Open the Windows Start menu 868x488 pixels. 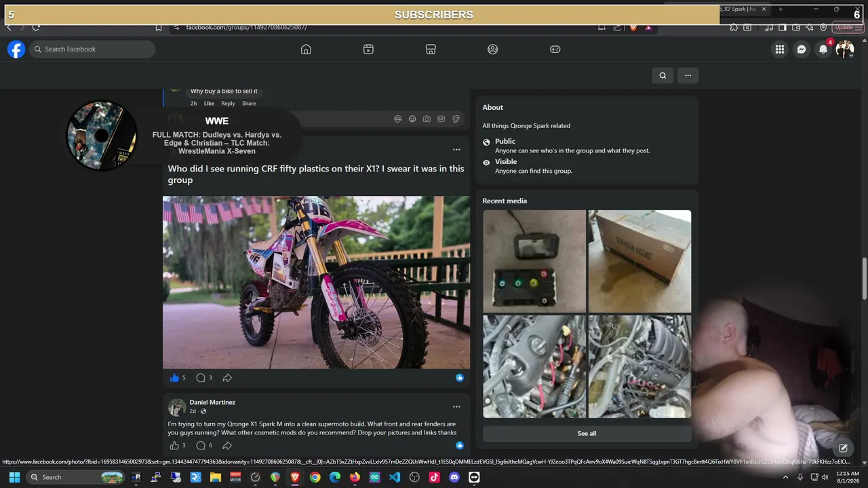pos(14,477)
